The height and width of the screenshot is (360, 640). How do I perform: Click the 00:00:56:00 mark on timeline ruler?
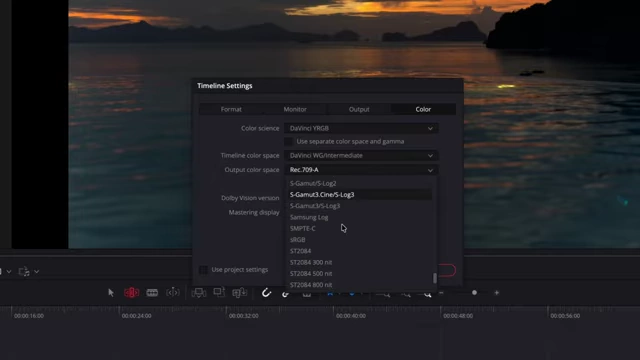point(565,316)
